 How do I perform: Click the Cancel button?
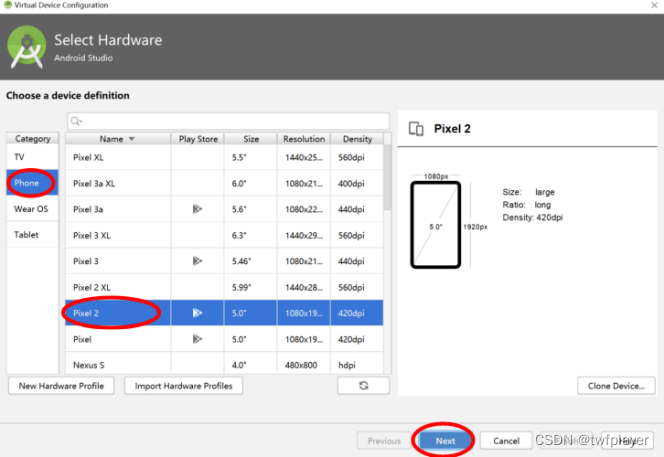click(506, 441)
